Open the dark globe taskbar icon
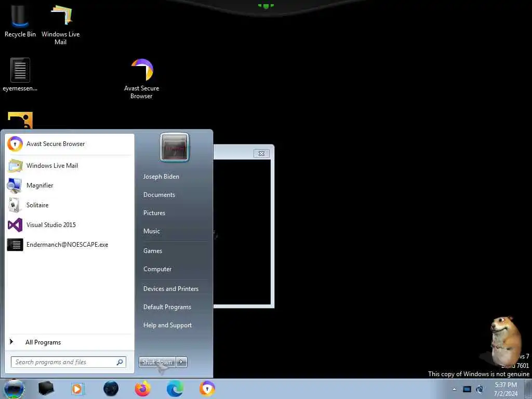532x399 pixels. click(111, 389)
